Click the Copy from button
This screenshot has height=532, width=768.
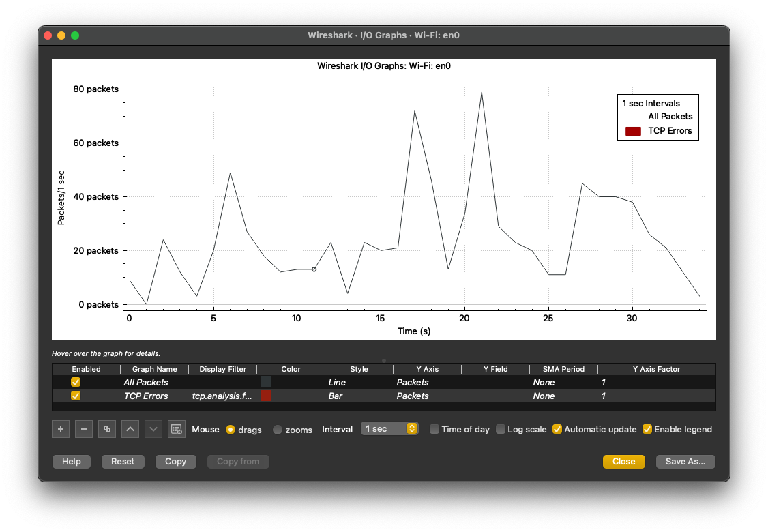click(x=238, y=462)
